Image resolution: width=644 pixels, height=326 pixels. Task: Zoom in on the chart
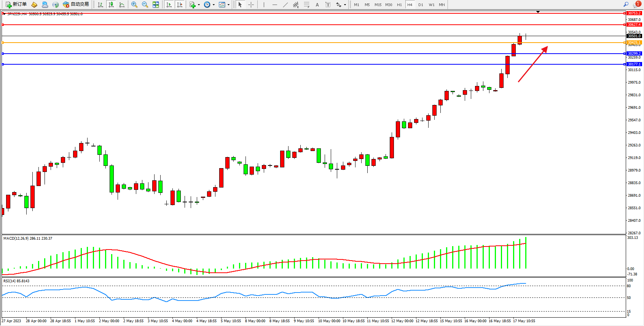tap(134, 5)
